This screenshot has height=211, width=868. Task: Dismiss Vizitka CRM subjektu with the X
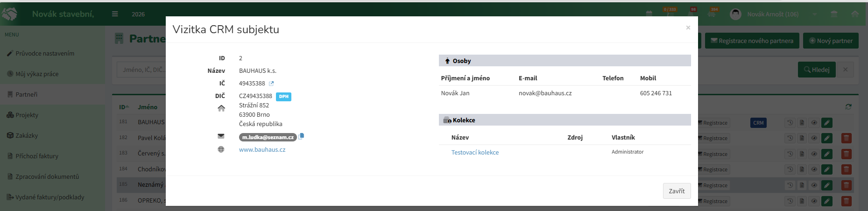688,28
